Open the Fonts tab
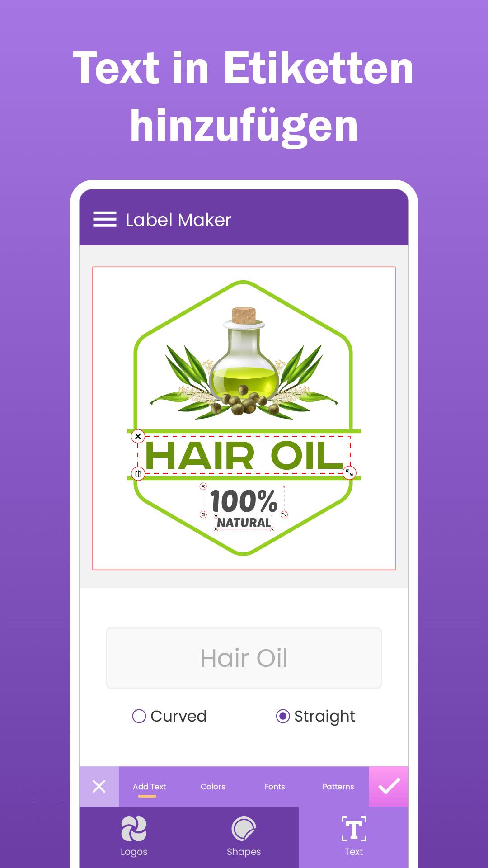Image resolution: width=488 pixels, height=868 pixels. pos(275,787)
